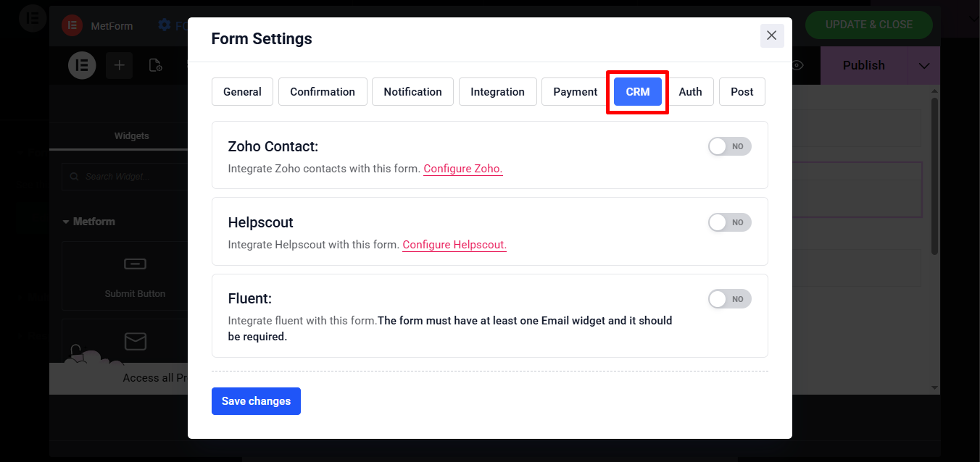Switch on the Fluent integration toggle

pyautogui.click(x=729, y=299)
